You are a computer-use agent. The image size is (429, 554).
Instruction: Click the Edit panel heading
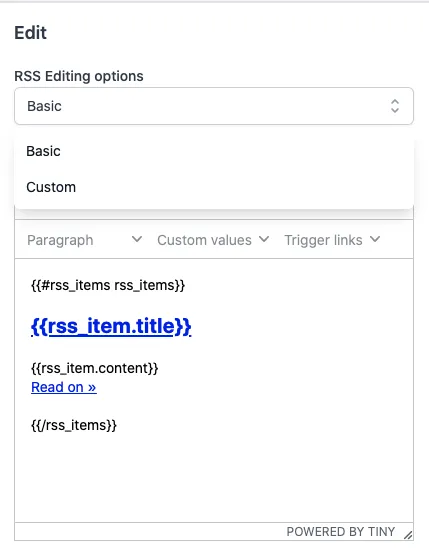click(30, 33)
